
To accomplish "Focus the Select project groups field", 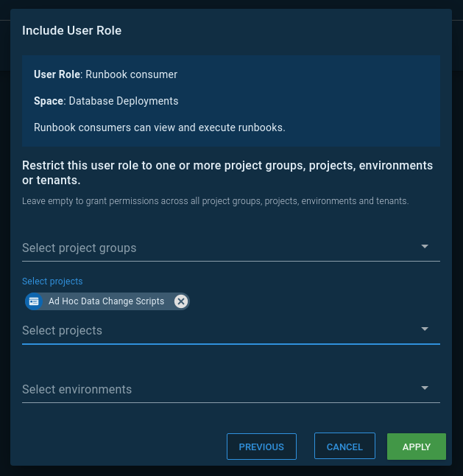I will click(213, 248).
